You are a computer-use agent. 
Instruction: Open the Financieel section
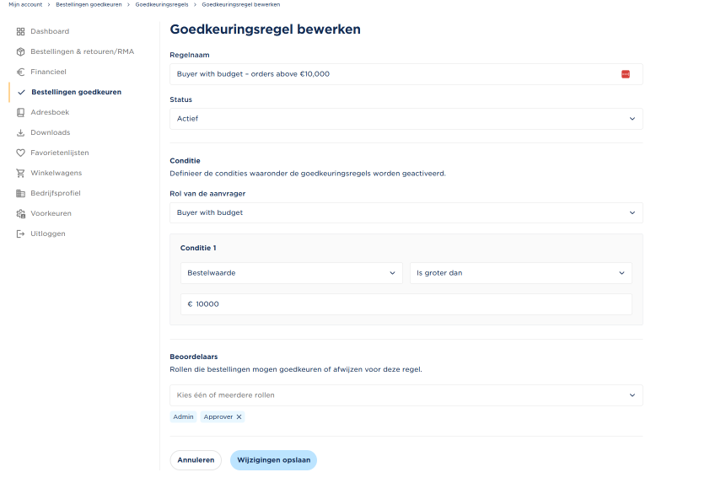(x=48, y=72)
